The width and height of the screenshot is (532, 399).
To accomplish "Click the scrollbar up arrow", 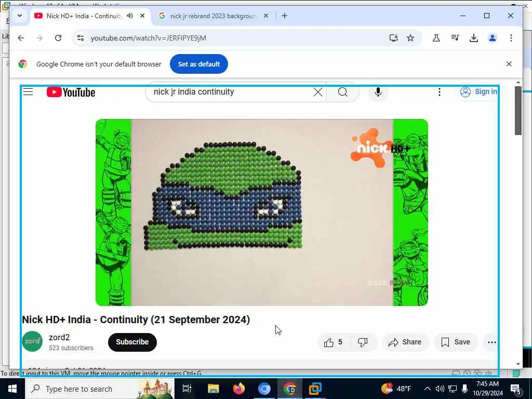I will 518,83.
